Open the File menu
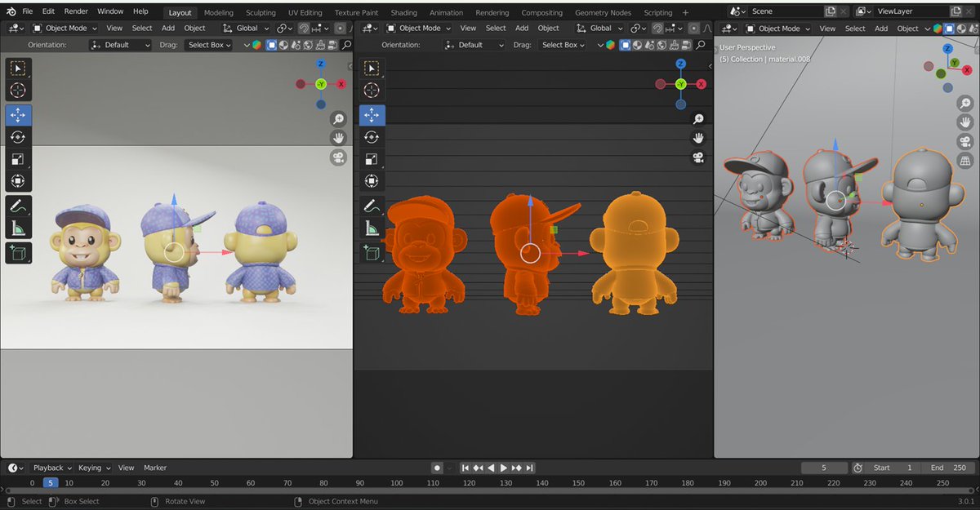980x510 pixels. [28, 11]
